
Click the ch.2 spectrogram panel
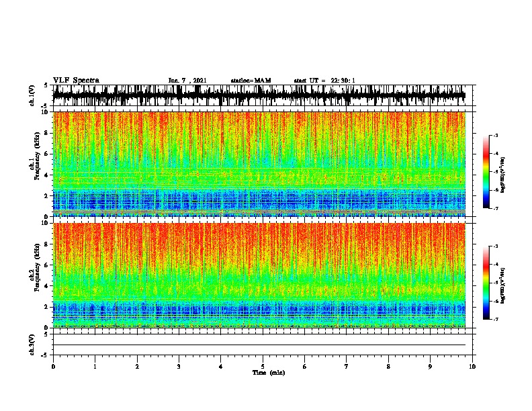pyautogui.click(x=259, y=275)
